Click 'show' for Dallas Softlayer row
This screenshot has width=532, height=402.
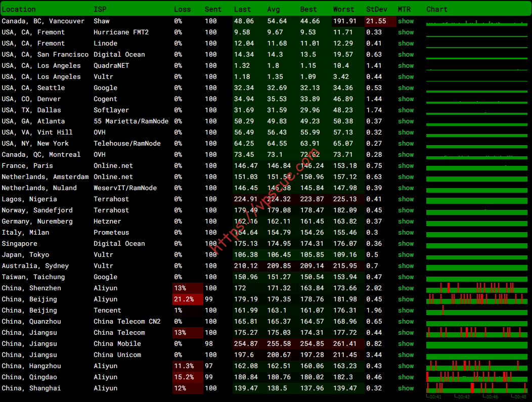point(406,110)
